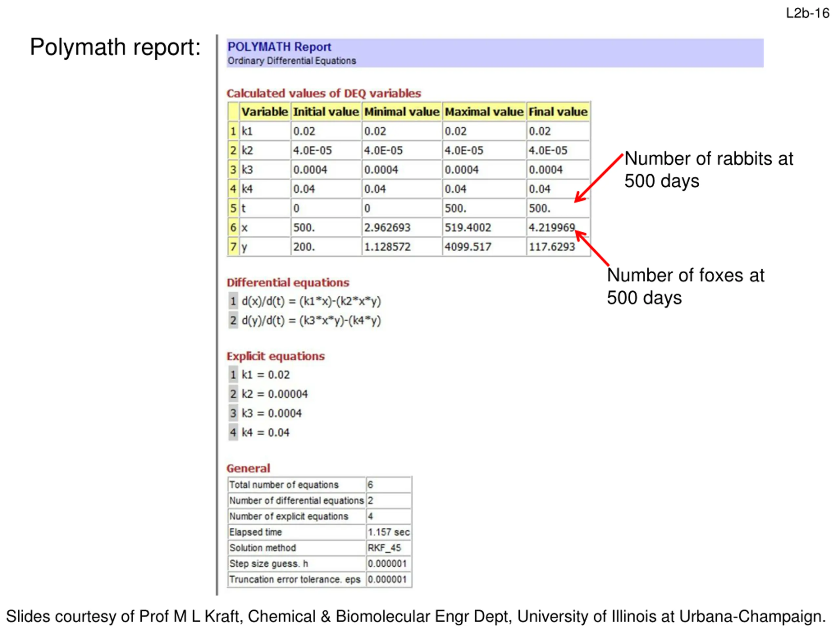Click 'Solution method' row label

point(262,548)
